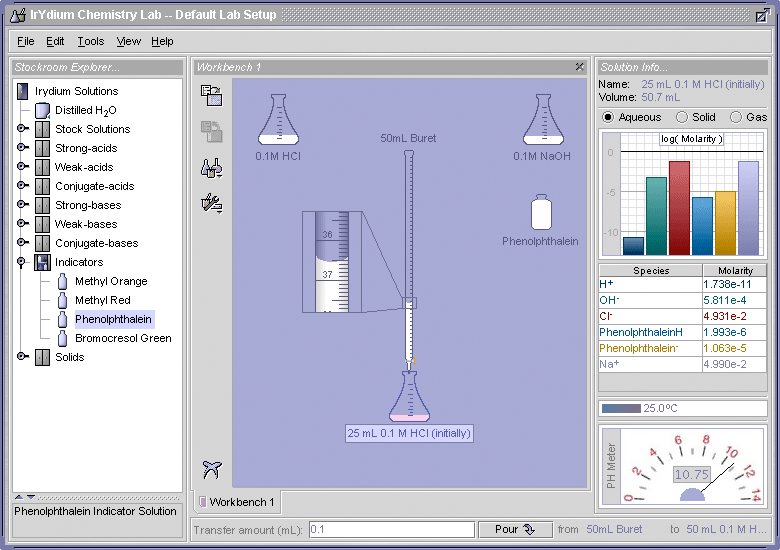Select the 0.1M NaOH flask on the workbench

tap(543, 120)
